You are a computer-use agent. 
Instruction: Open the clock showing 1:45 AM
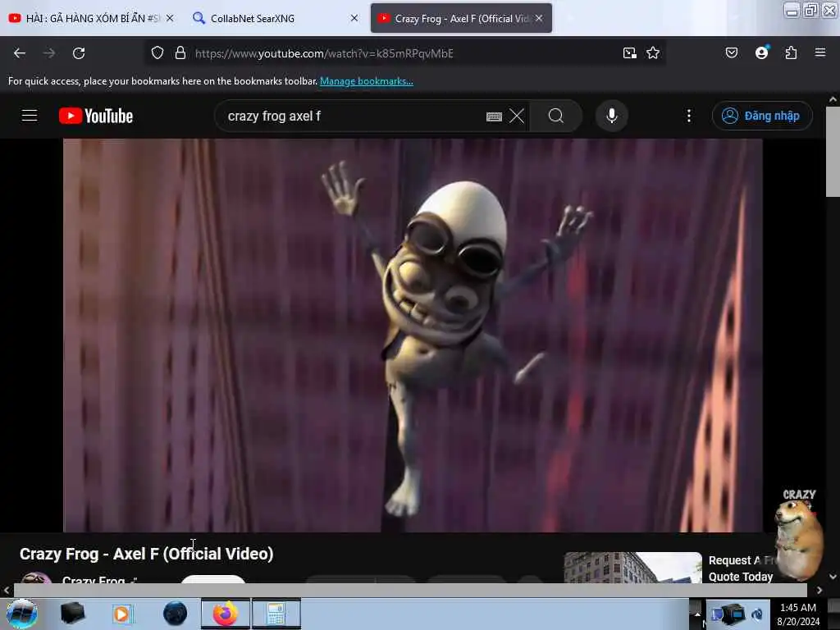coord(798,614)
